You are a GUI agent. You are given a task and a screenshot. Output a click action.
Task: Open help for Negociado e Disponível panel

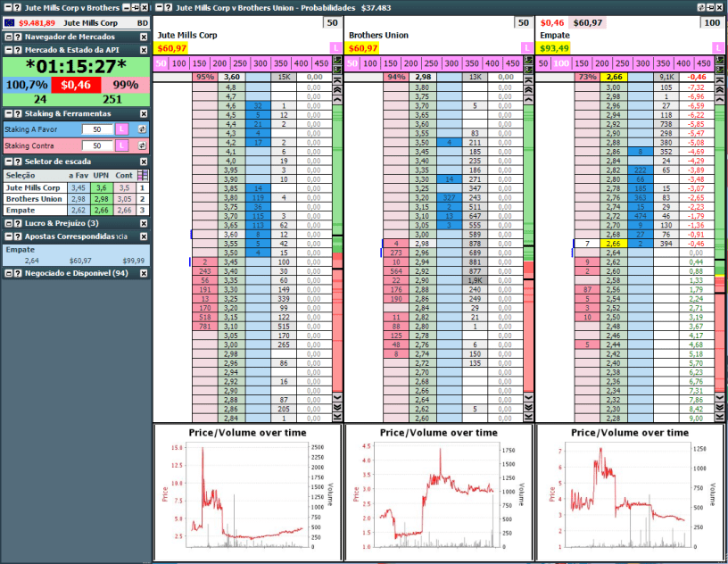click(18, 273)
